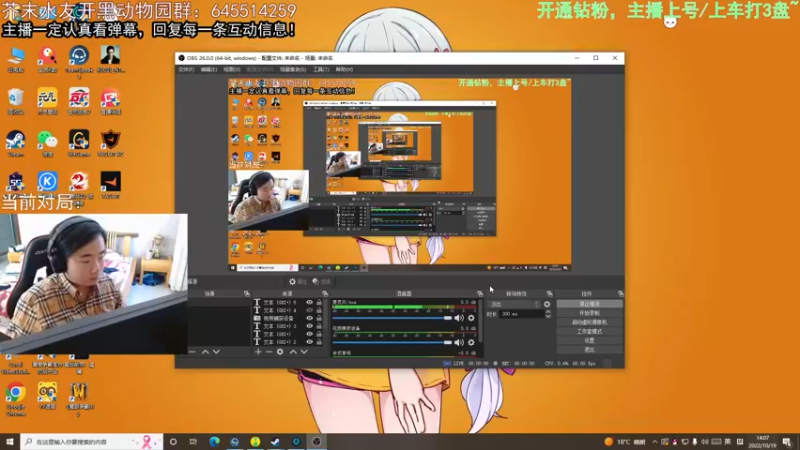
Task: Pop out the Sources dock
Action: click(325, 294)
